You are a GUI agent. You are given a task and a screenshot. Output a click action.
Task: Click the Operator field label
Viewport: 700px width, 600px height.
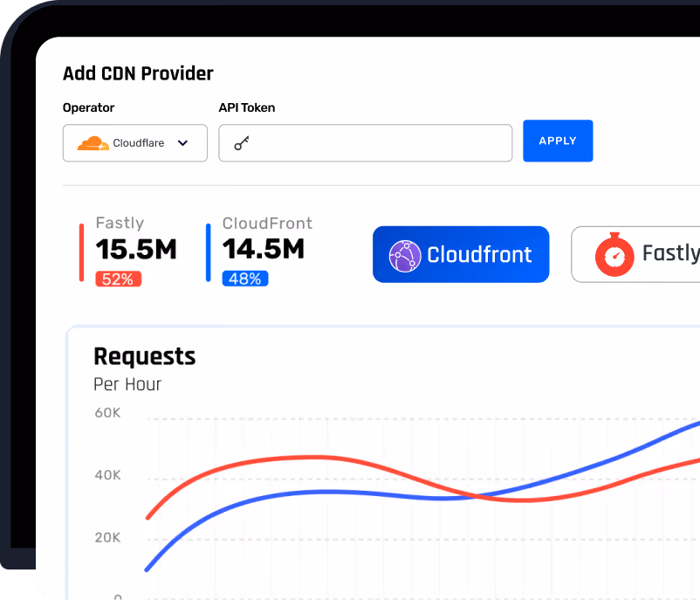coord(88,107)
